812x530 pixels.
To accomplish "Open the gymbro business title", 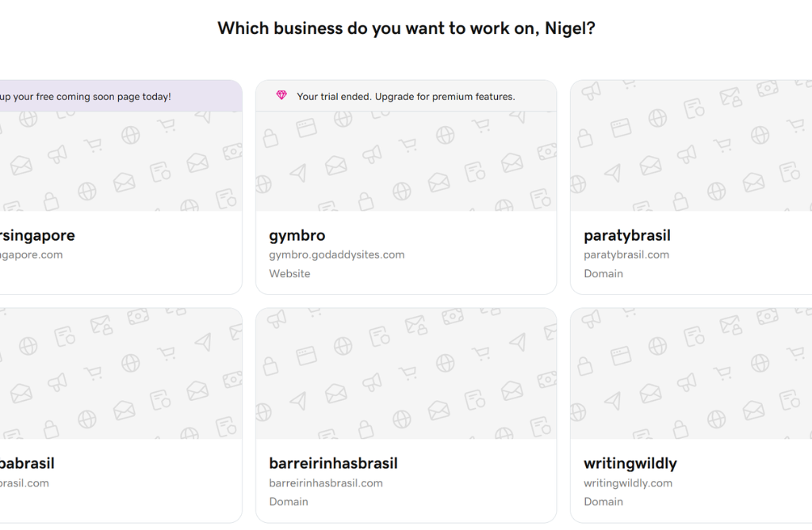I will (x=297, y=235).
